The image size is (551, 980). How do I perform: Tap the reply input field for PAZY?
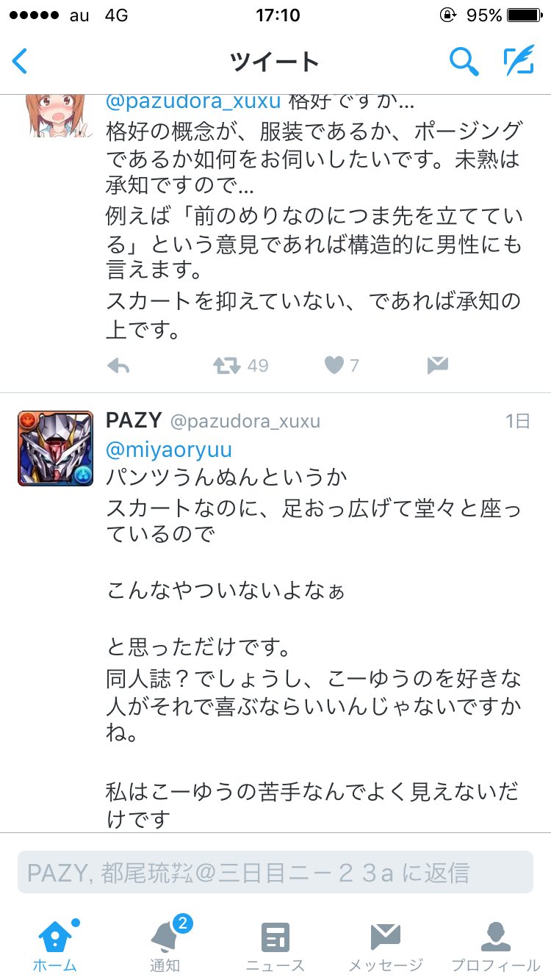pyautogui.click(x=275, y=872)
